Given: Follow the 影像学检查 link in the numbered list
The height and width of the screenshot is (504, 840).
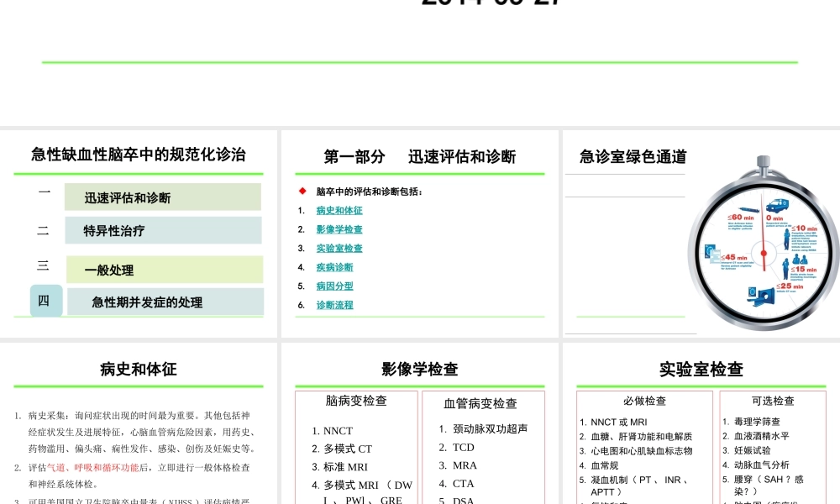Looking at the screenshot, I should tap(339, 229).
